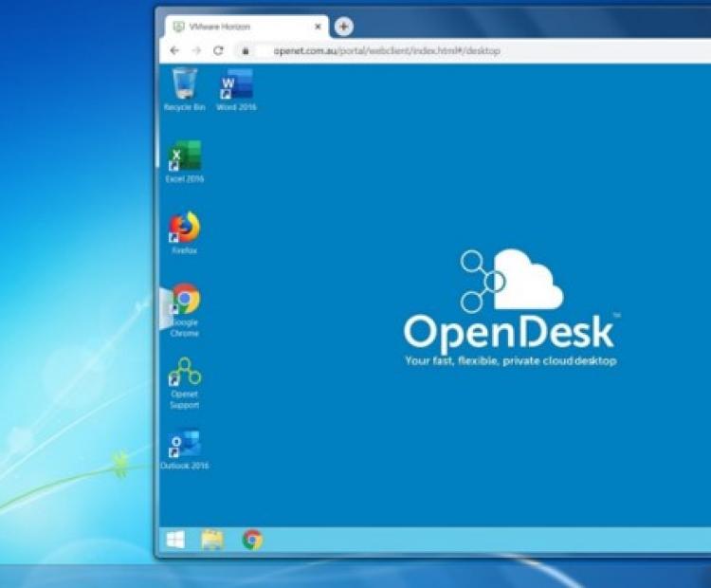Open Excel 2016 shortcut
This screenshot has height=588, width=711.
point(185,161)
